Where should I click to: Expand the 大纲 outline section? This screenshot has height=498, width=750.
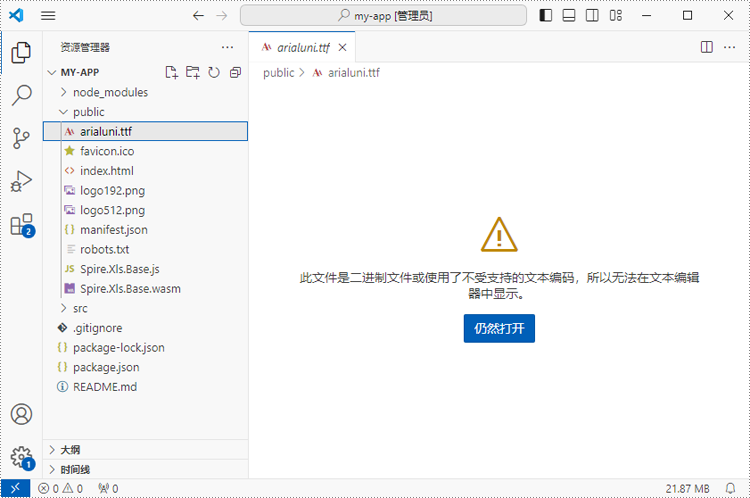point(145,450)
